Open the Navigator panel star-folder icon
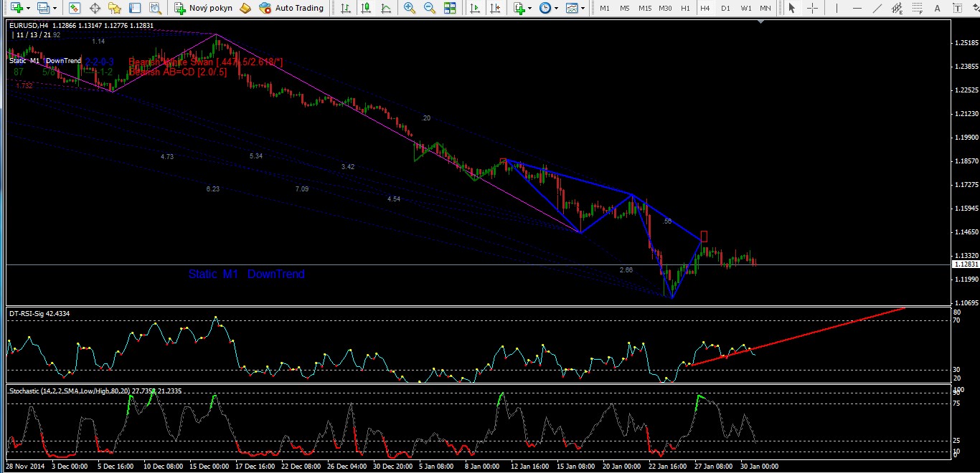Viewport: 980px width, 473px height. click(x=115, y=8)
